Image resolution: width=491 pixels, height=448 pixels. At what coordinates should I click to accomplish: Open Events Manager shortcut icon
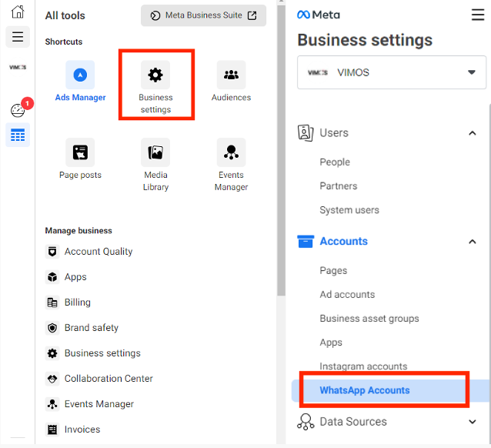[x=231, y=152]
